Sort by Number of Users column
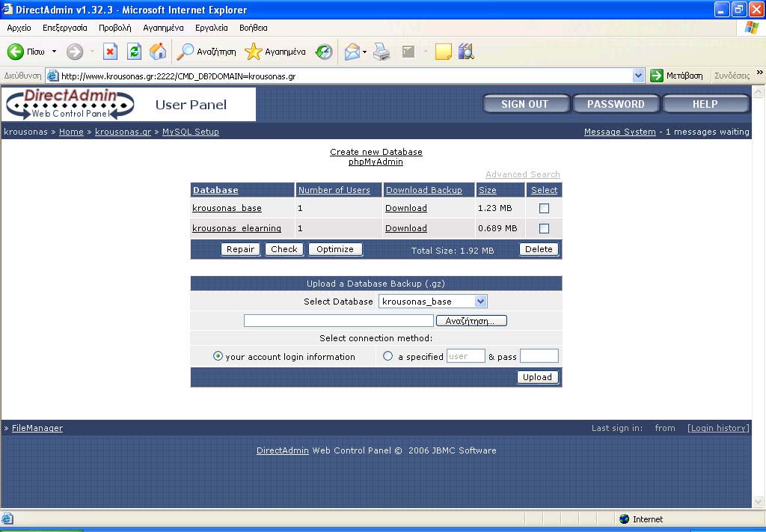 (334, 190)
